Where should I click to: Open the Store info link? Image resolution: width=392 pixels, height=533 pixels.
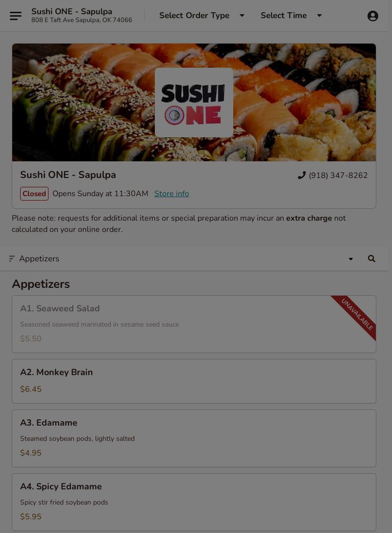coord(171,193)
